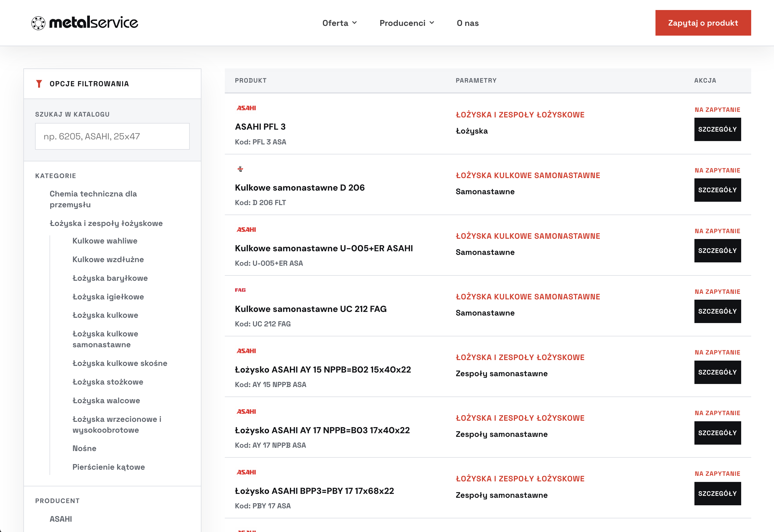
Task: Open product Kulkowe samonastawne UC 212 FAG
Action: [311, 309]
